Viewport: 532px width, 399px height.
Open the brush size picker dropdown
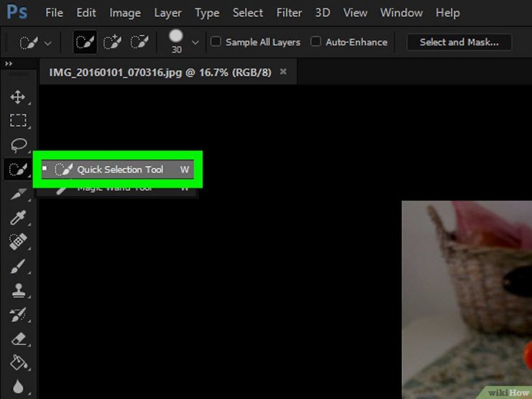click(195, 42)
